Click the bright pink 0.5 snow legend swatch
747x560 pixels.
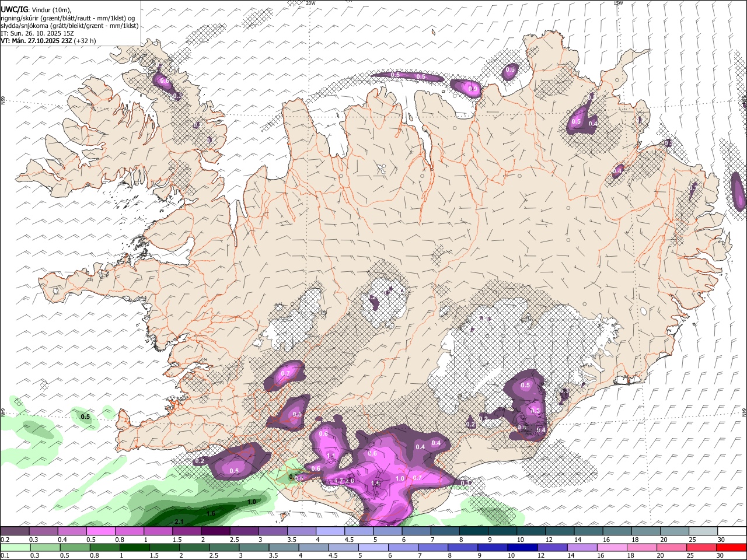(102, 531)
